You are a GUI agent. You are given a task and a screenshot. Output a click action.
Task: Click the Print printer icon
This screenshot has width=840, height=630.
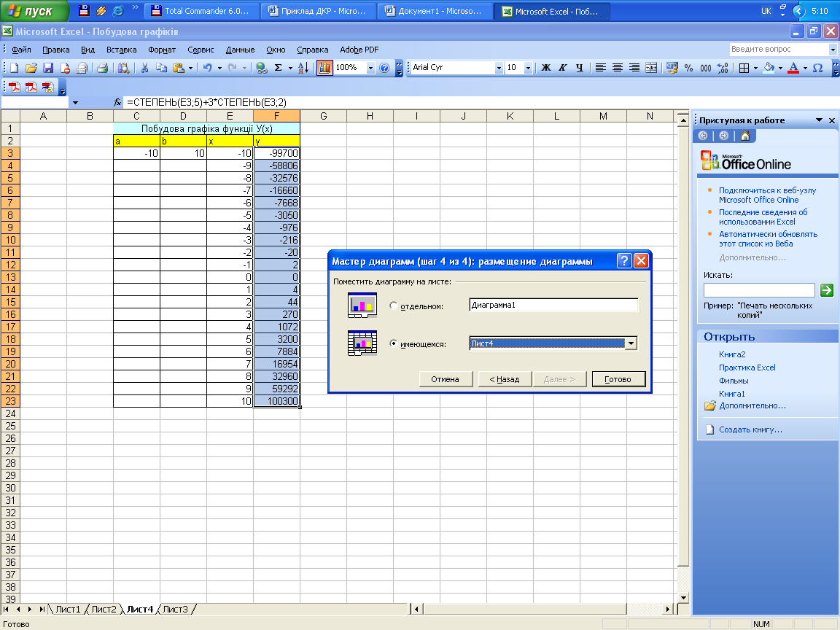(x=102, y=68)
